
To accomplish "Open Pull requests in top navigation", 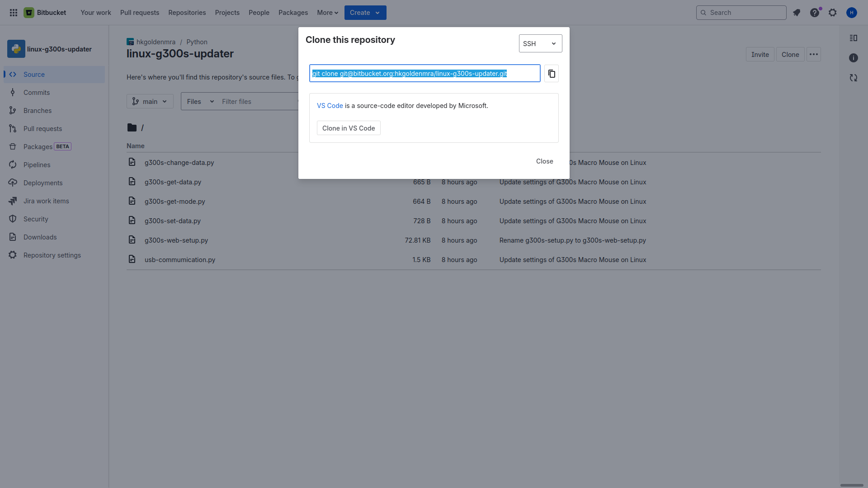I will [x=140, y=13].
